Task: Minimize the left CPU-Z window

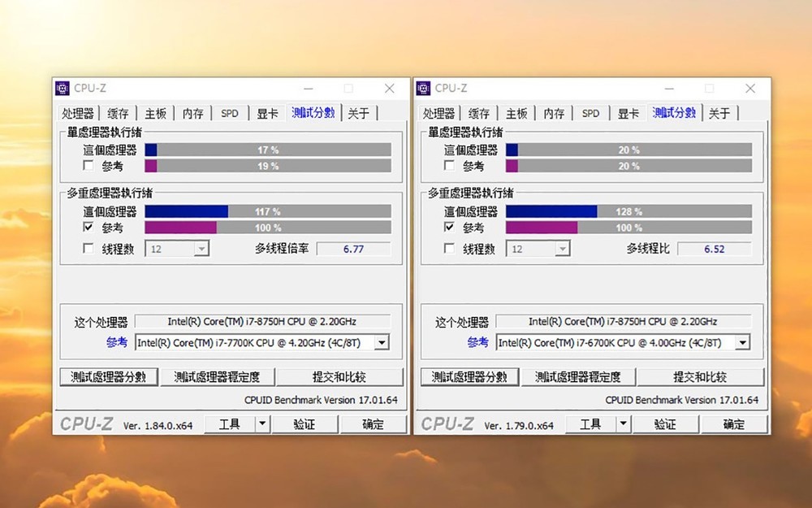Action: (308, 89)
